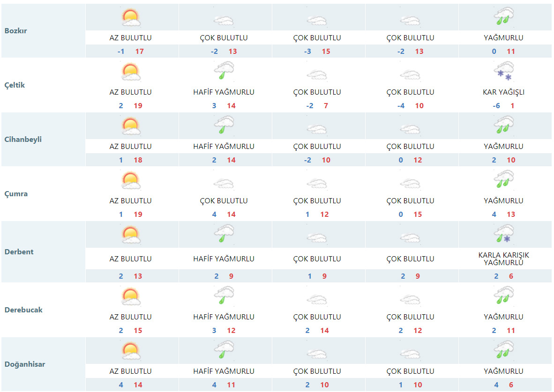
Task: Select Bozkır's rainy cloud icon
Action: (503, 17)
